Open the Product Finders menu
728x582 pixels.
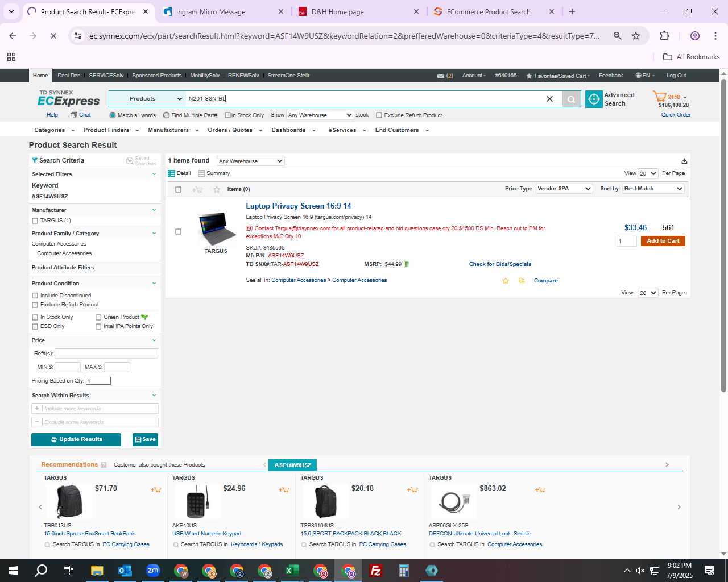coord(111,130)
